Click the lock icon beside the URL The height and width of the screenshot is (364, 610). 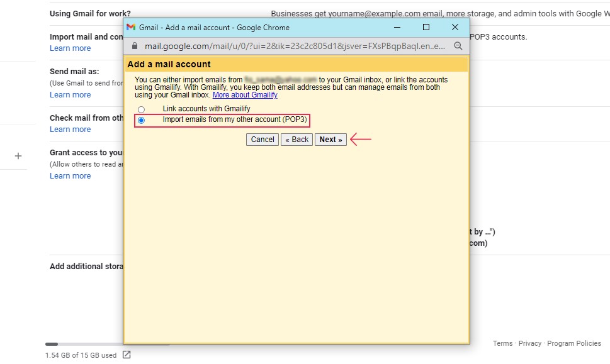pyautogui.click(x=135, y=46)
